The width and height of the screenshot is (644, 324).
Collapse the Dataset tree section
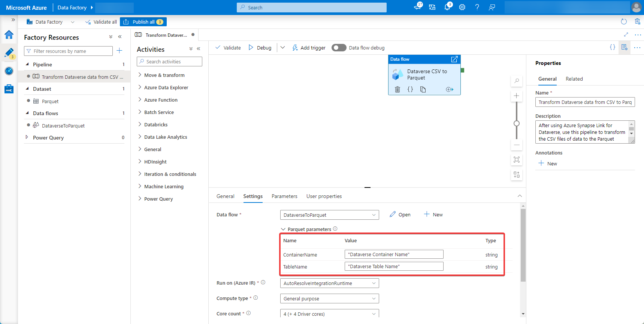point(27,89)
